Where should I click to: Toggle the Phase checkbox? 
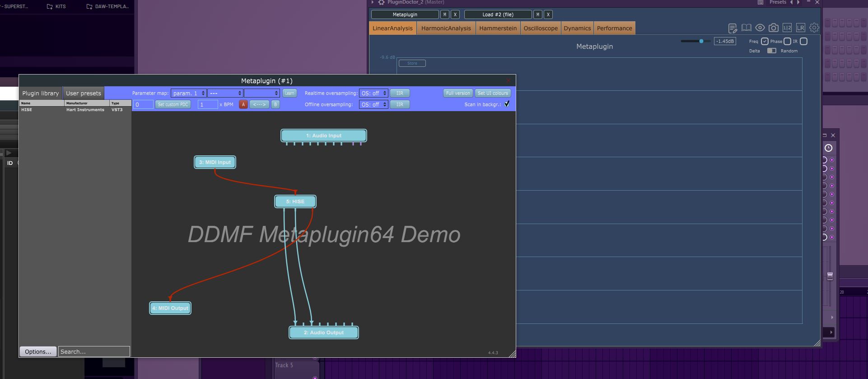click(x=787, y=41)
